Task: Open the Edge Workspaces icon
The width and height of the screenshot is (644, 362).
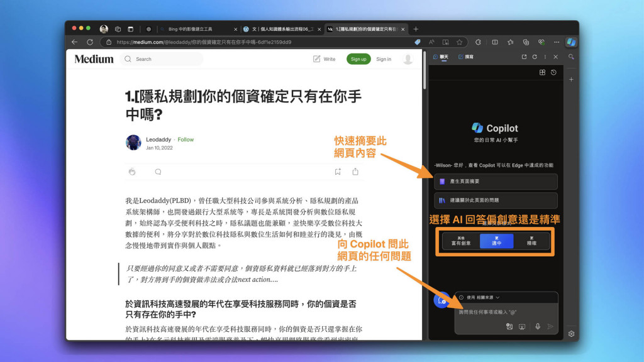Action: tap(118, 29)
